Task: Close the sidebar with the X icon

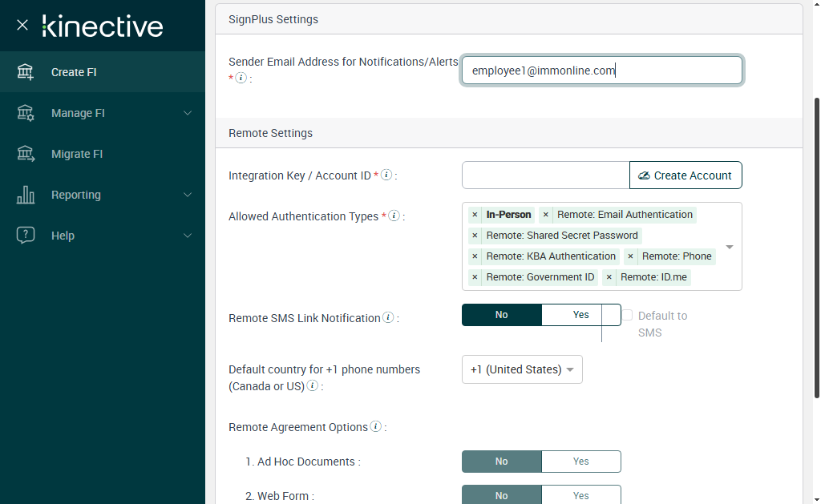Action: coord(22,25)
